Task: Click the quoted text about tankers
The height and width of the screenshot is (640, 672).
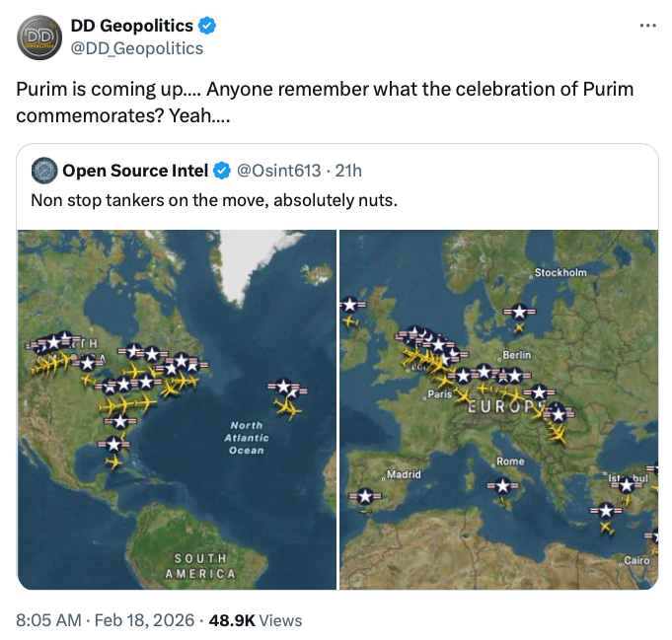Action: pyautogui.click(x=213, y=201)
